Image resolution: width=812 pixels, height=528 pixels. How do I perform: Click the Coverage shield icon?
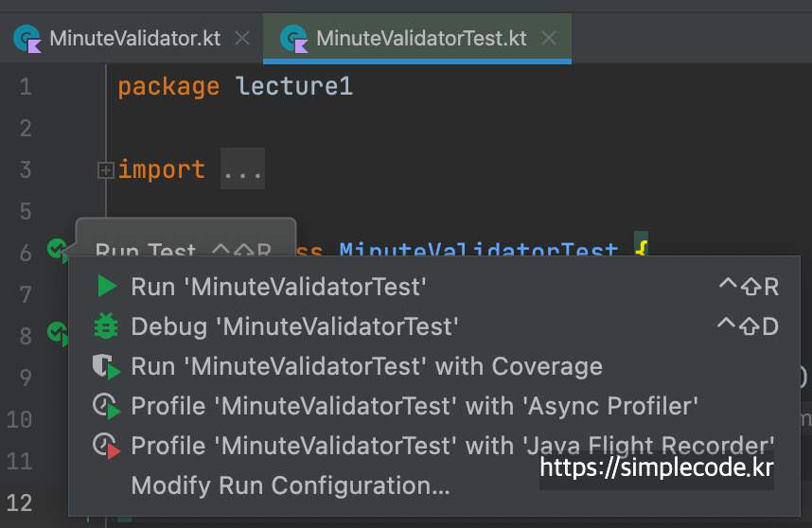pos(106,367)
